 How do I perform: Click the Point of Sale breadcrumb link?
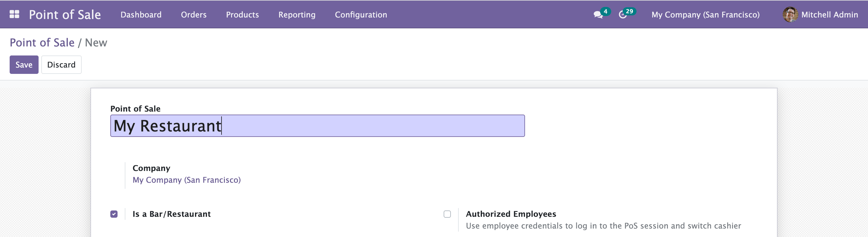42,43
